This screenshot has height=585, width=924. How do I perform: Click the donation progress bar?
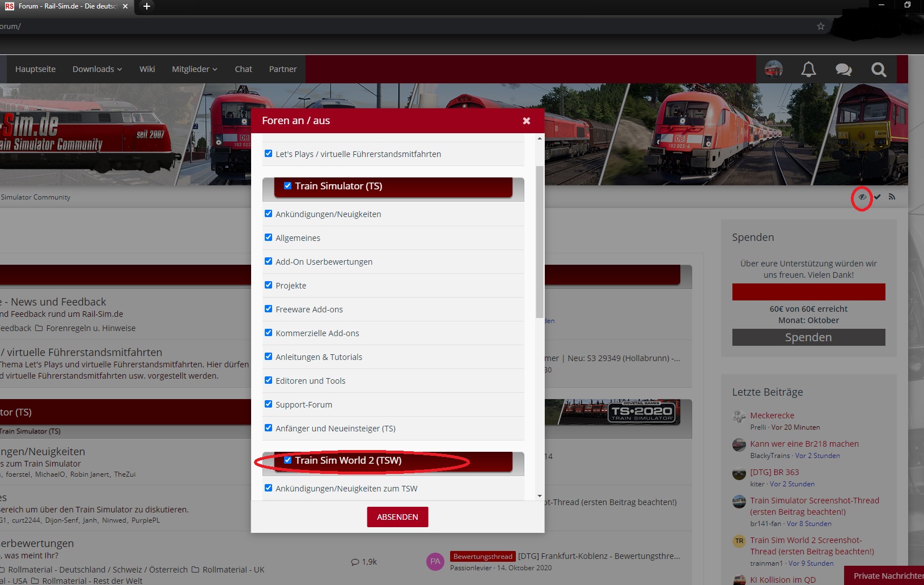pos(808,292)
